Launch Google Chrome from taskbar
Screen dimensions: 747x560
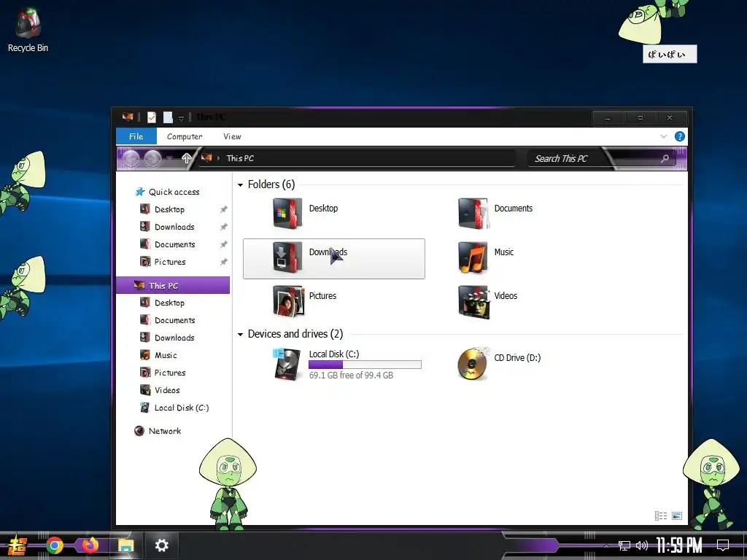tap(55, 545)
